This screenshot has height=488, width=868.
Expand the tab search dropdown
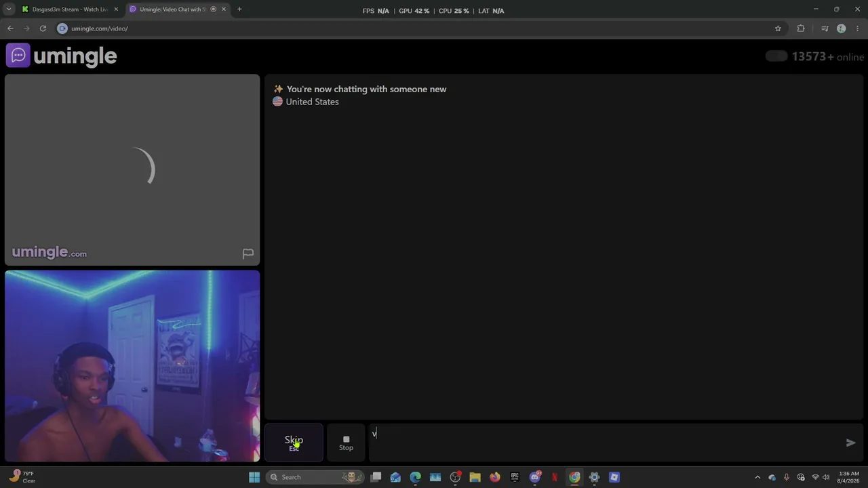point(9,9)
